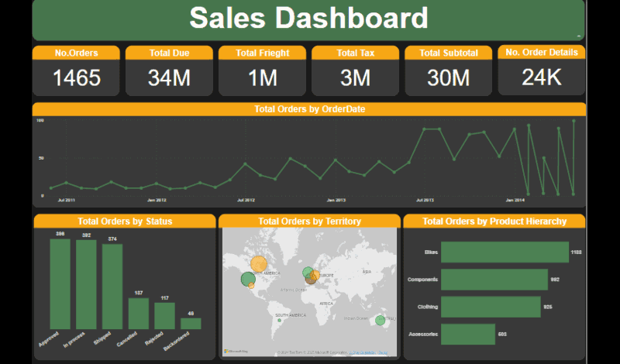The height and width of the screenshot is (364, 620).
Task: Click the Accessories product bar
Action: coord(468,335)
